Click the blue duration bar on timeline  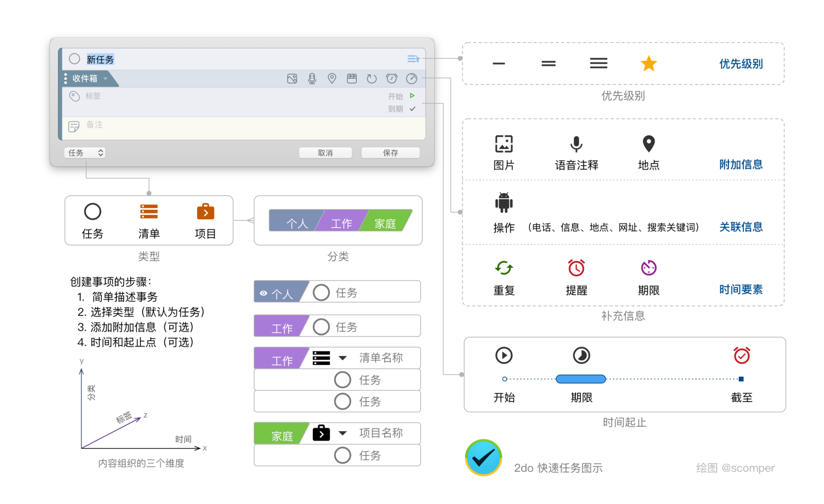[581, 379]
